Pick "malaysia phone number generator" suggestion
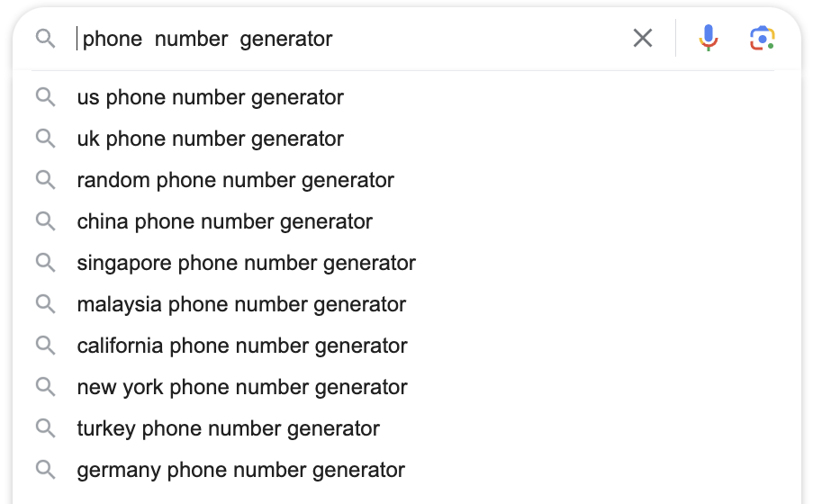The height and width of the screenshot is (504, 813). click(x=241, y=304)
